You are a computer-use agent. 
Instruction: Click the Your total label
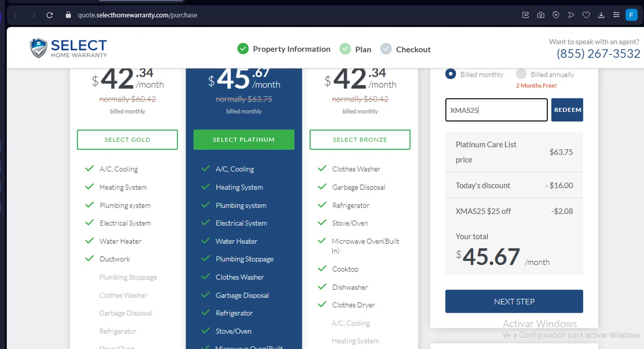472,236
